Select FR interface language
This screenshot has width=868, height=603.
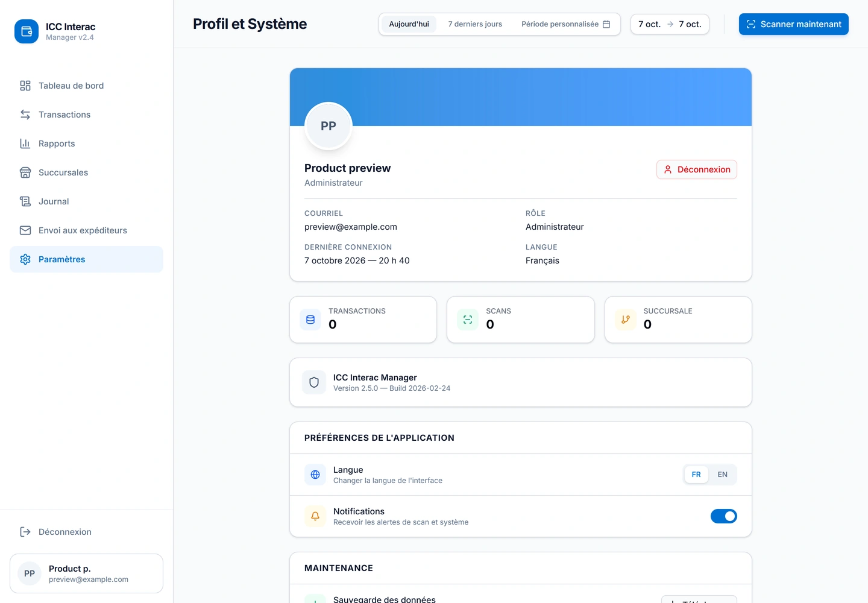click(696, 475)
